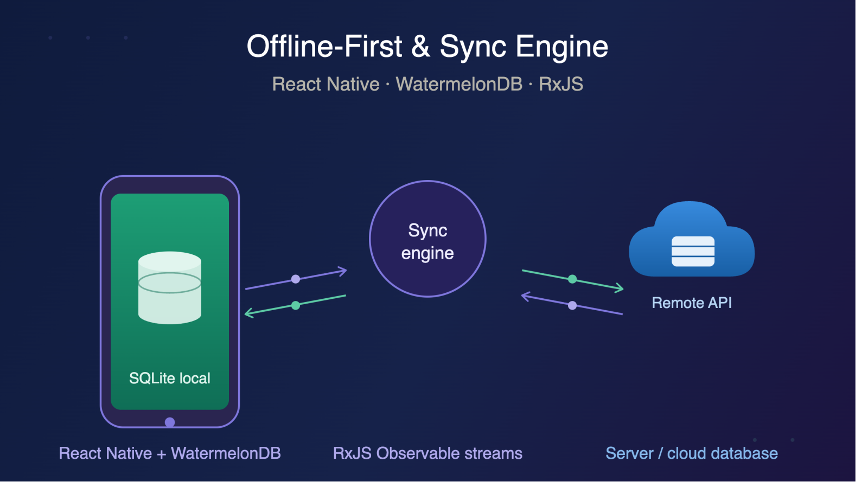Click subtitle 'React Native · WatermelonDB · RxJS'
This screenshot has height=494, width=868.
[x=427, y=84]
